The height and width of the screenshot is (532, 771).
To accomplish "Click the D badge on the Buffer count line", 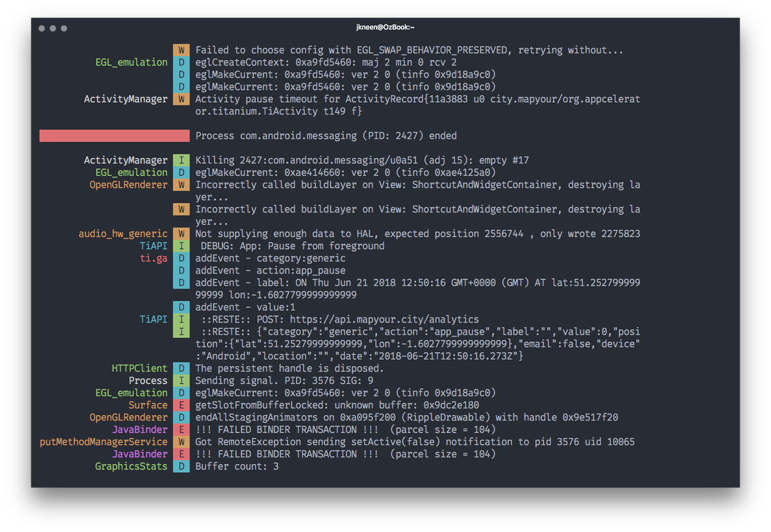I will coord(181,466).
